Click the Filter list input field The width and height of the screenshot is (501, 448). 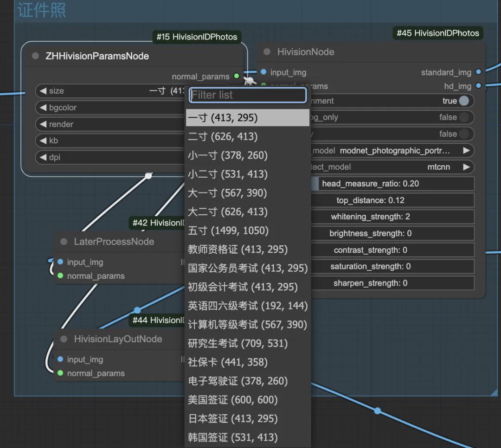(x=248, y=95)
